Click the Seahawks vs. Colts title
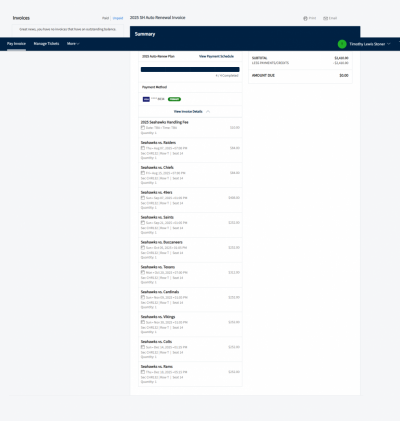 (156, 342)
